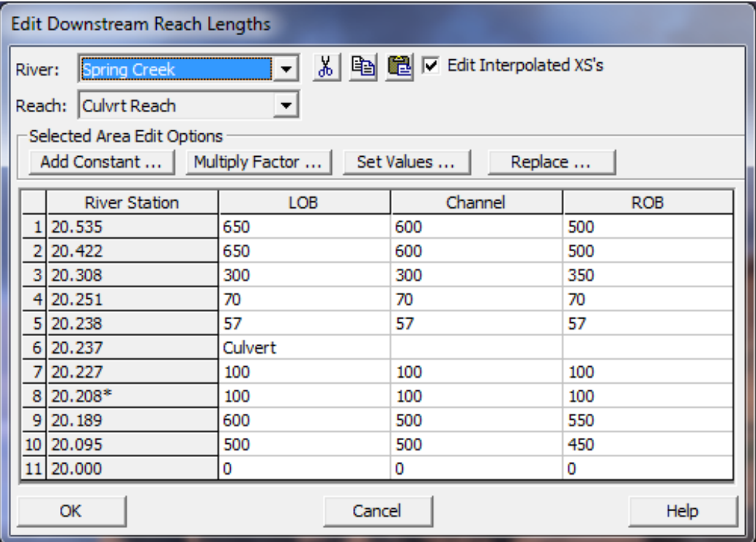This screenshot has width=756, height=542.
Task: Edit Channel cell for station 20.189
Action: (476, 420)
